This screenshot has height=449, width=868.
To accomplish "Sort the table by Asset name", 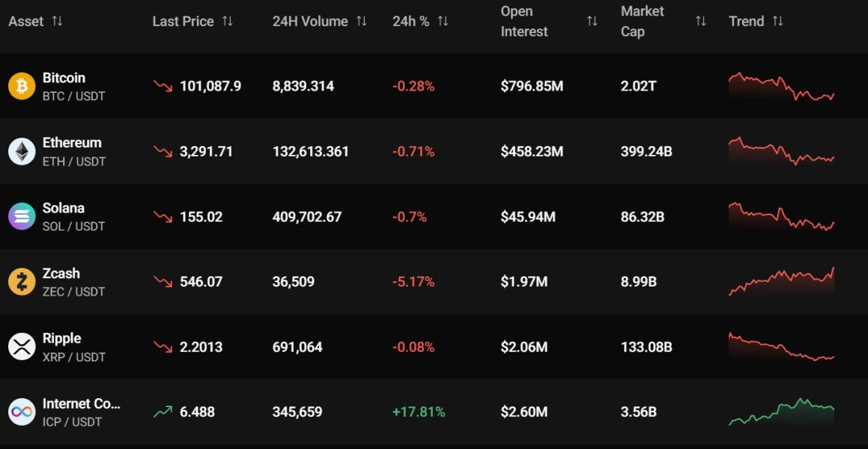I will [x=57, y=21].
